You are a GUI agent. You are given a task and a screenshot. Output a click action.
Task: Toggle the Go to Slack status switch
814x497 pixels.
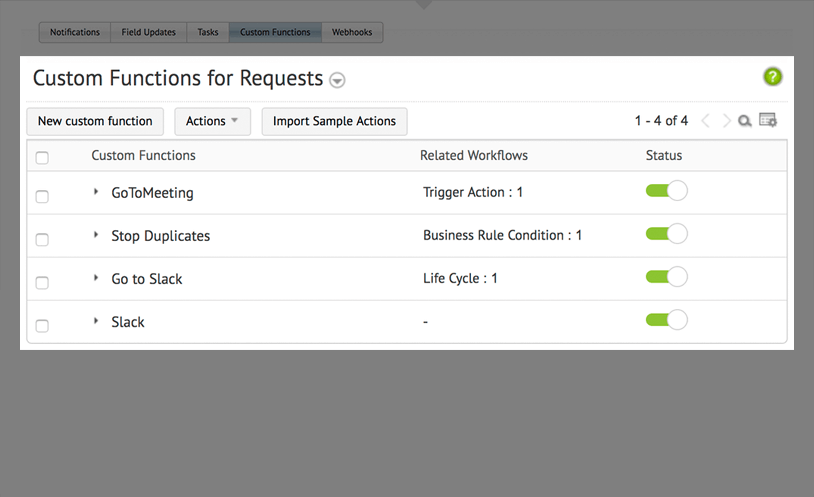point(666,277)
